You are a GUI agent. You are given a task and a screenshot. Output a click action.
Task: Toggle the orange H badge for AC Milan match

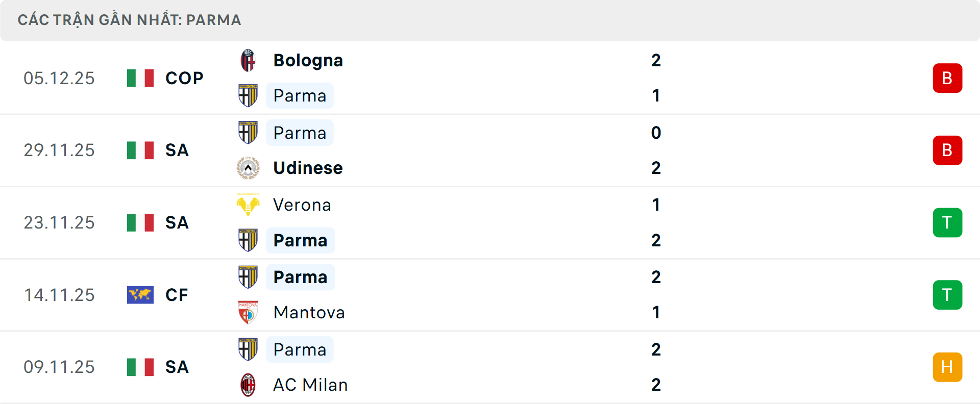947,367
